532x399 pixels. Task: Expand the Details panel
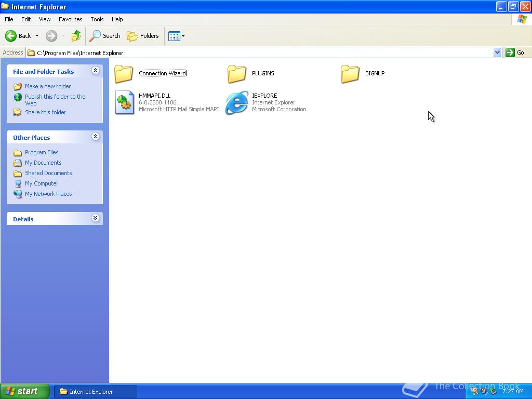click(x=96, y=218)
